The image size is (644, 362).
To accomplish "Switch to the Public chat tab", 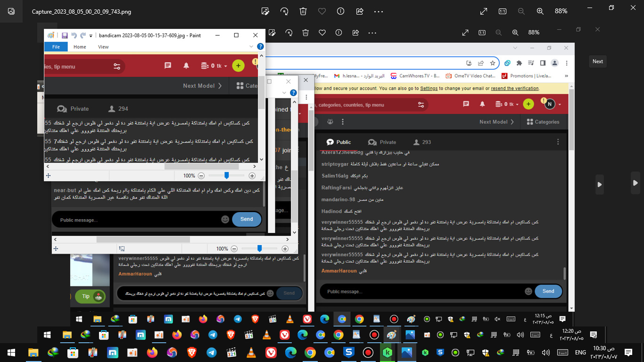I will click(x=339, y=142).
